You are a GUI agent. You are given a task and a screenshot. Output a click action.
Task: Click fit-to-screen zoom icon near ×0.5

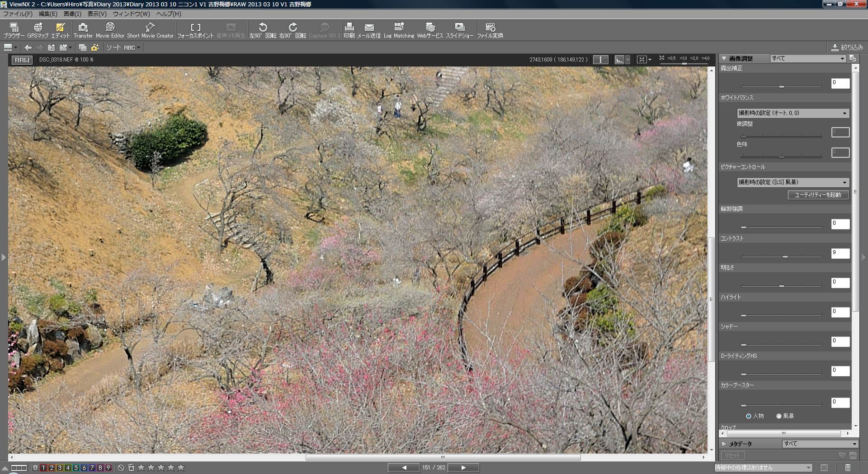[662, 58]
